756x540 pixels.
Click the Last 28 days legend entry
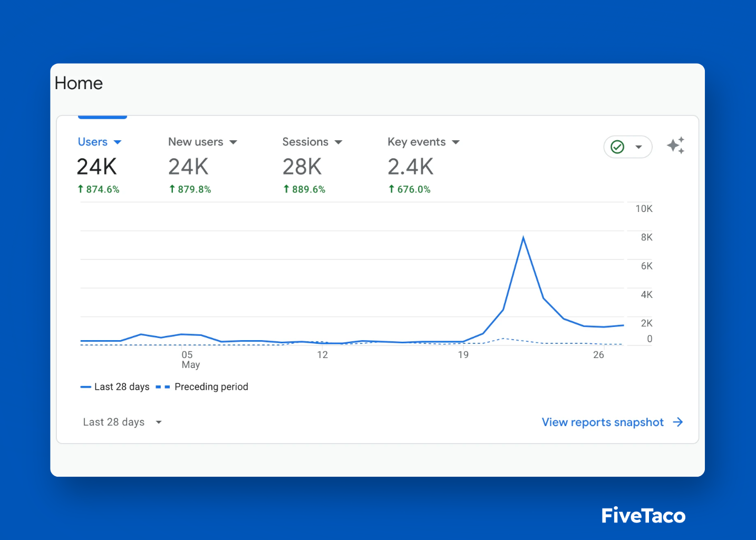pyautogui.click(x=115, y=387)
